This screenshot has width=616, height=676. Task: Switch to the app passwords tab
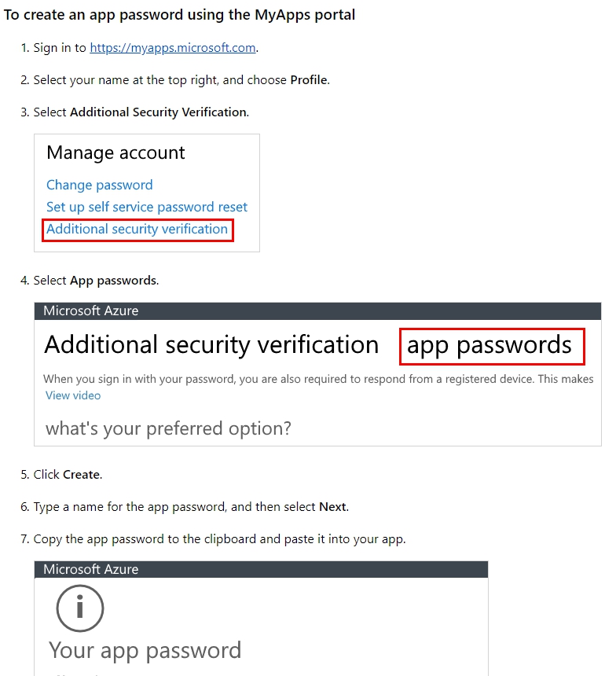[489, 345]
